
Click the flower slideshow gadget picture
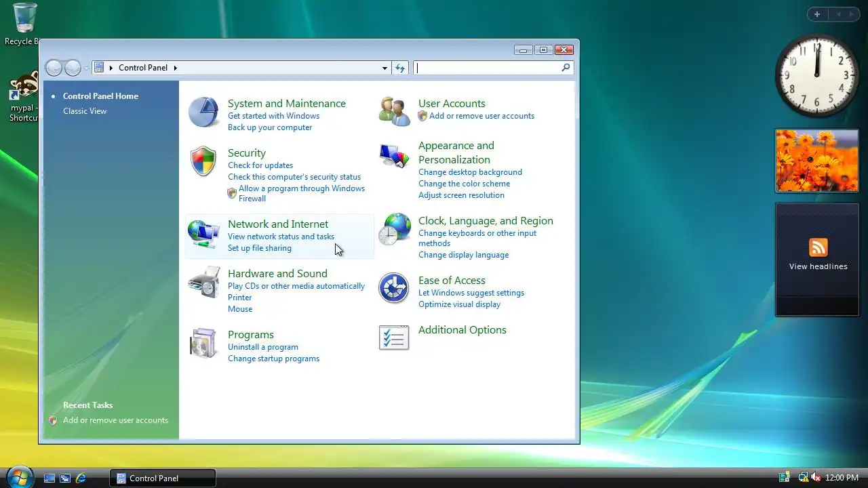(817, 161)
